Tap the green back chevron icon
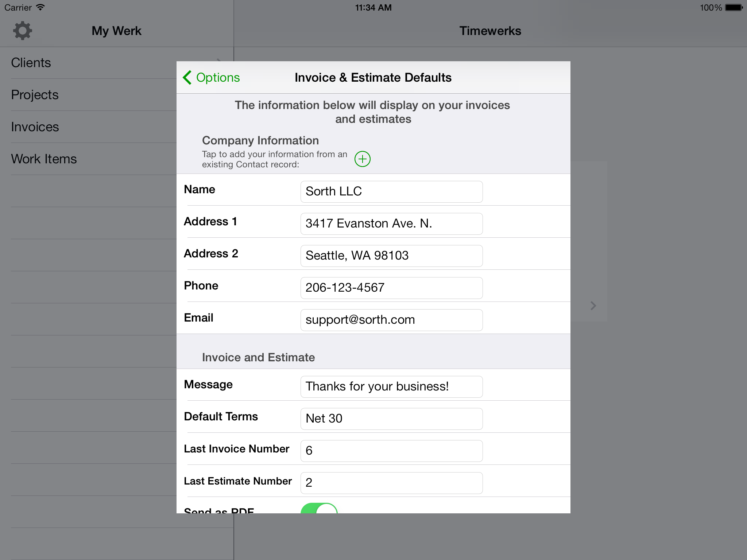The image size is (747, 560). pyautogui.click(x=187, y=77)
